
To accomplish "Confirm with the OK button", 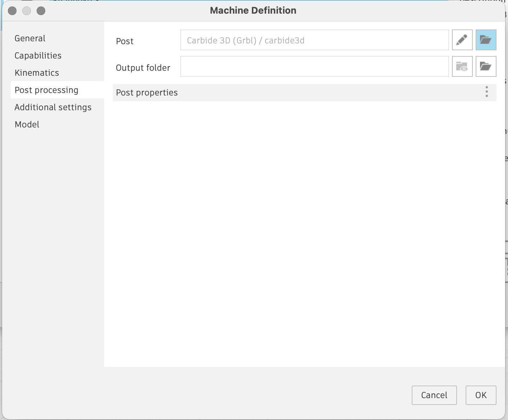I will tap(481, 395).
